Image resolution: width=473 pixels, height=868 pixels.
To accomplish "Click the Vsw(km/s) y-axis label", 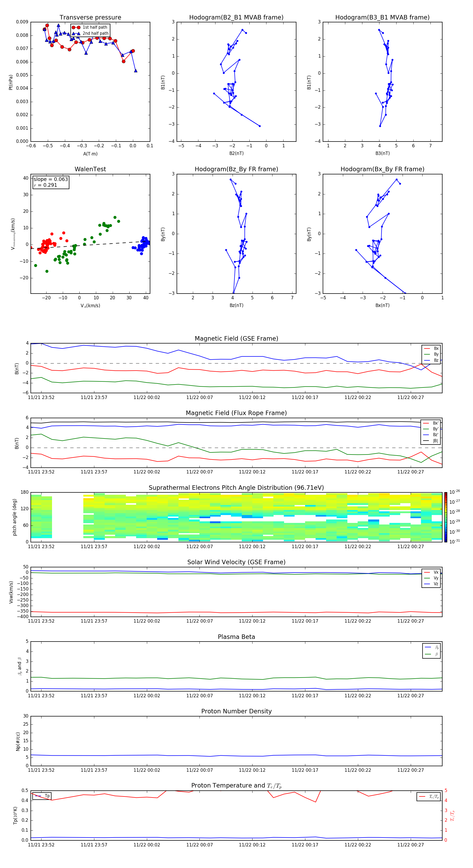I will coord(11,592).
